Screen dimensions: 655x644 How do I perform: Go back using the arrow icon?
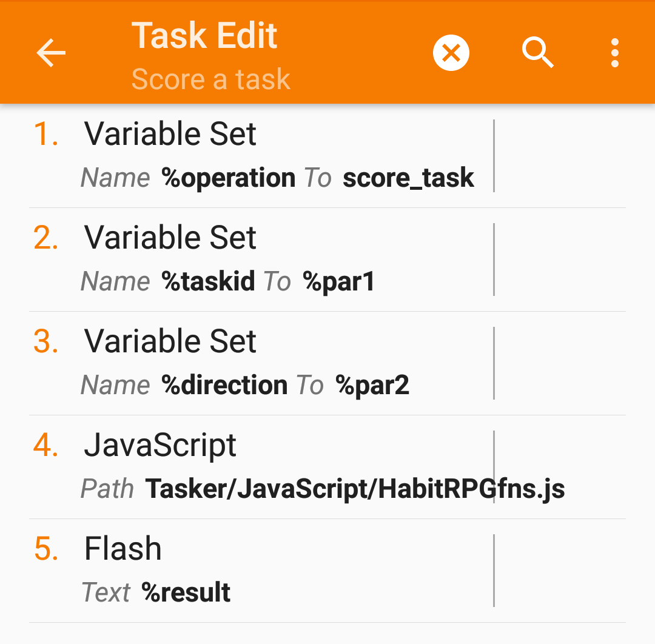pyautogui.click(x=51, y=53)
